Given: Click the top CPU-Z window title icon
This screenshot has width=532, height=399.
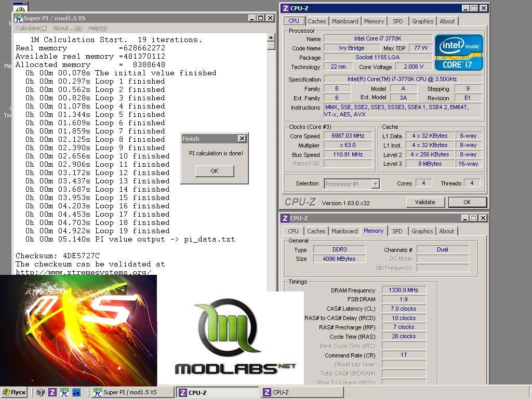Looking at the screenshot, I should point(286,8).
